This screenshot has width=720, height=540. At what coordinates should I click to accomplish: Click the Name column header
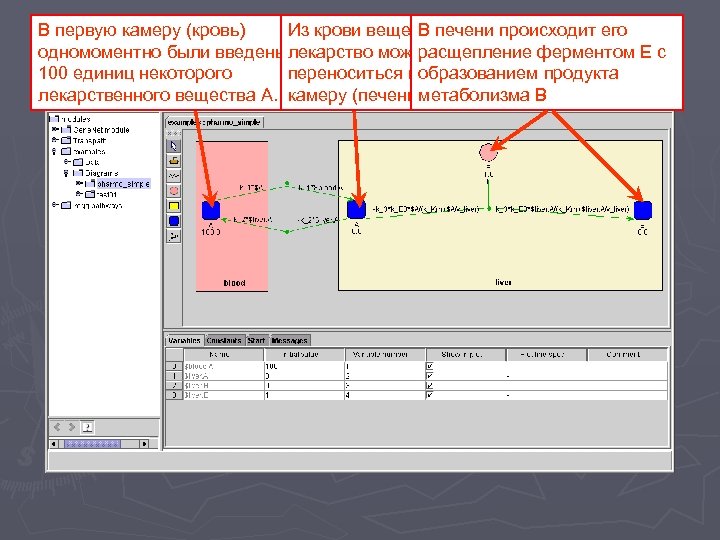click(x=224, y=354)
